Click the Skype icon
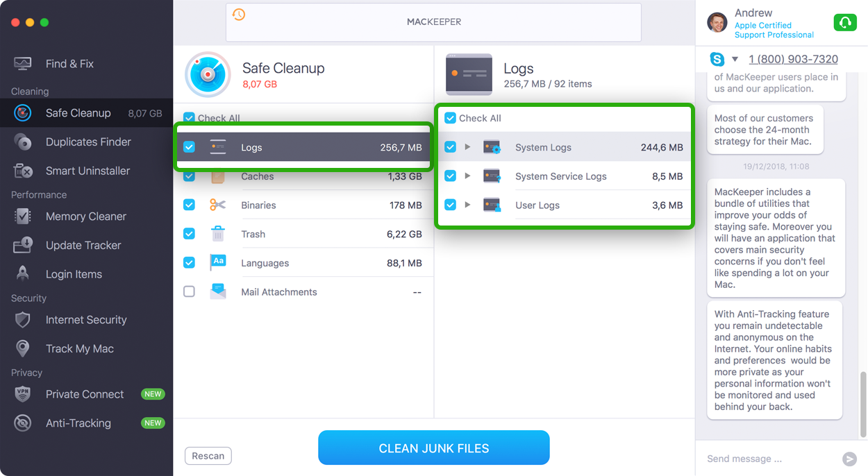 717,59
